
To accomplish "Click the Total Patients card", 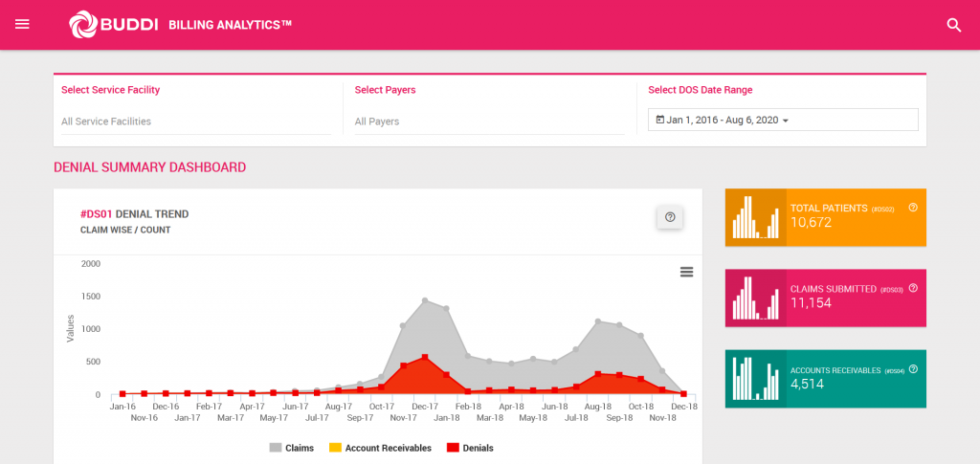I will click(x=826, y=217).
